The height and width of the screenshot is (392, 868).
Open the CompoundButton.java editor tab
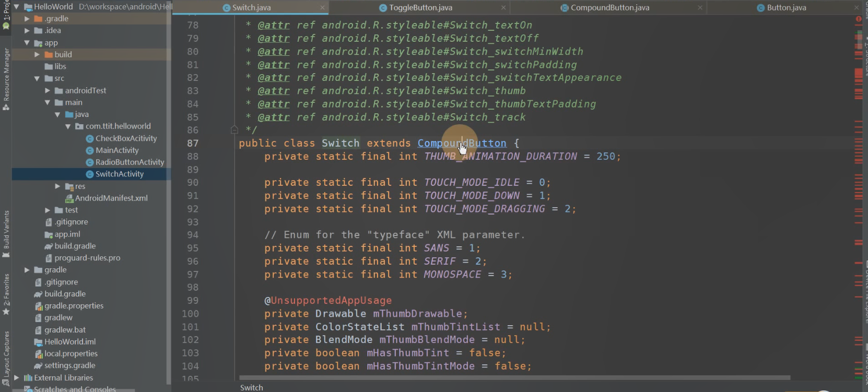pyautogui.click(x=605, y=7)
